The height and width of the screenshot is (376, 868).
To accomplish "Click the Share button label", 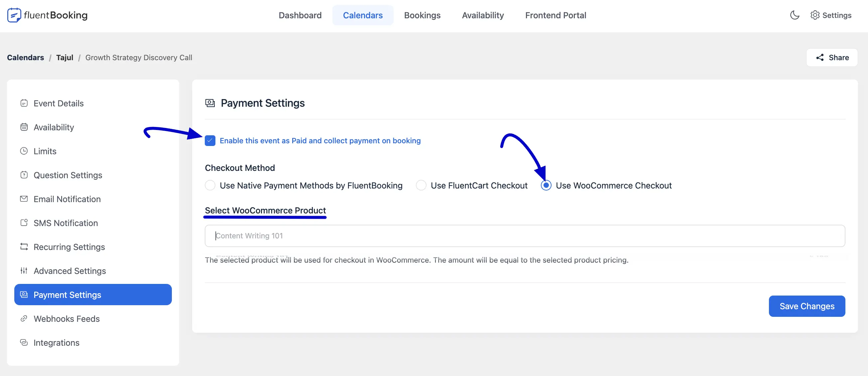I will click(x=839, y=58).
